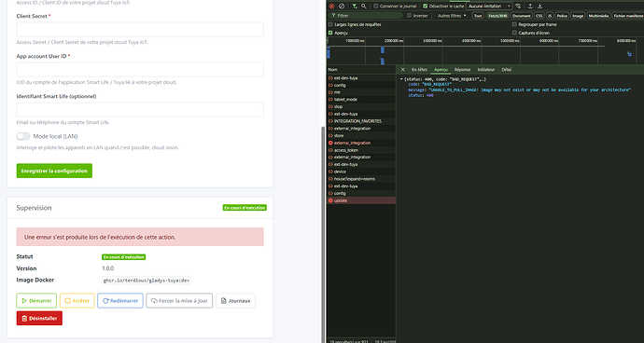Expand the Autres filtres dropdown
This screenshot has width=644, height=343.
pos(452,16)
